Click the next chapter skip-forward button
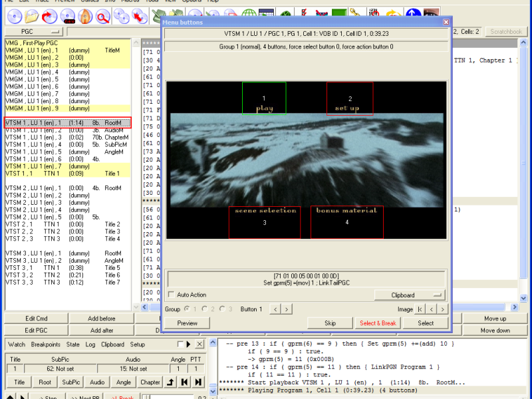Viewport: 532px width, 399px height. click(x=198, y=382)
